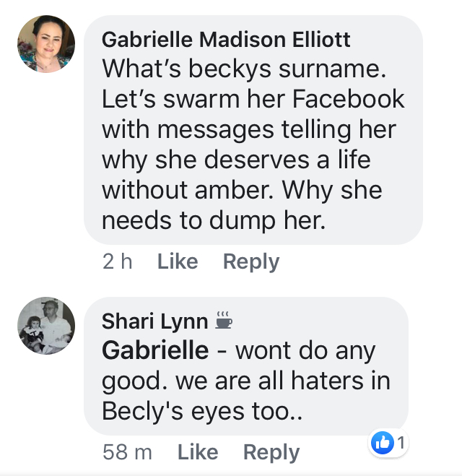Image resolution: width=462 pixels, height=476 pixels.
Task: Open Gabrielle Madison Elliott's profile picture
Action: [x=46, y=44]
